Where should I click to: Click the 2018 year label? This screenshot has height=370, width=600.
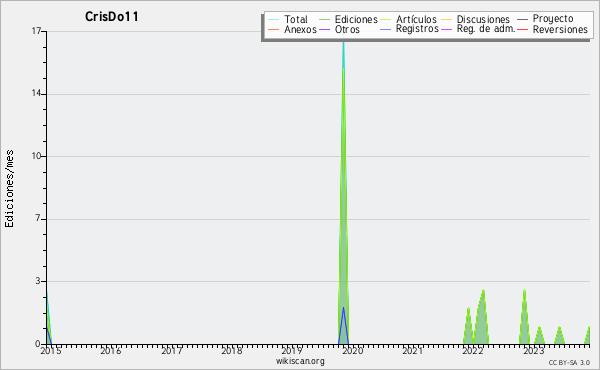(232, 351)
